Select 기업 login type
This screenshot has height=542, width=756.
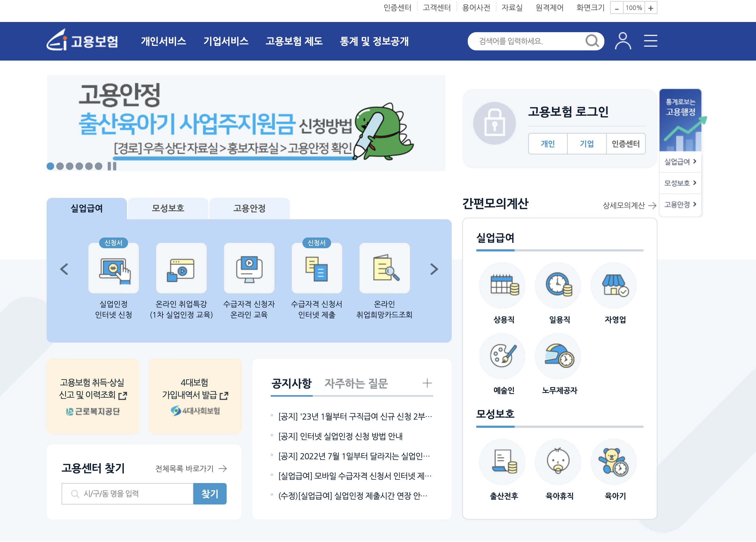point(587,143)
